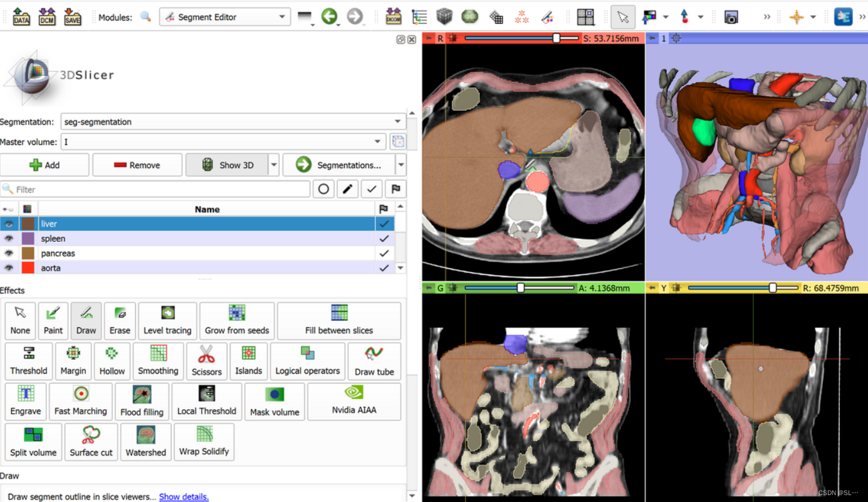The width and height of the screenshot is (868, 502).
Task: Click the screenshot capture toolbar icon
Action: point(731,17)
